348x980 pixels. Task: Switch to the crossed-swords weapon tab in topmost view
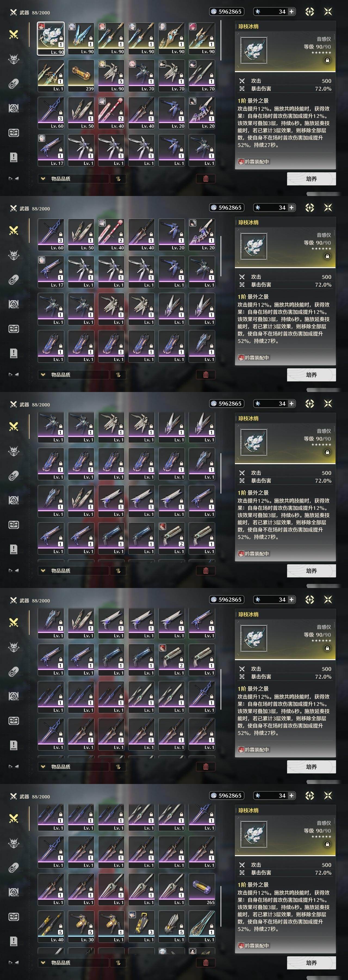(14, 35)
